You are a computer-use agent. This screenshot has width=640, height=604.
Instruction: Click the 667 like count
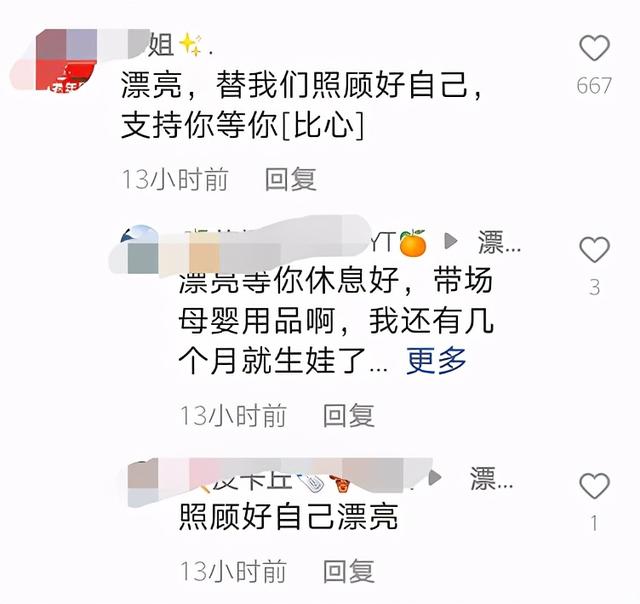(x=594, y=86)
